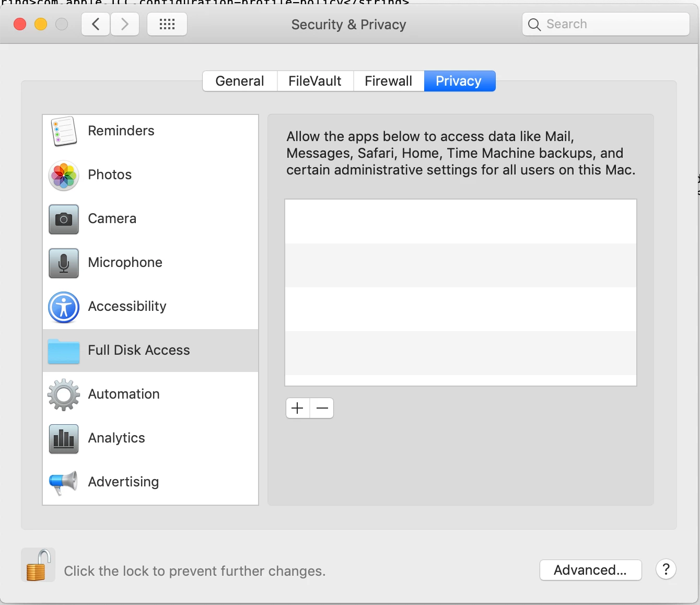Select the Reminders text label
The height and width of the screenshot is (605, 700).
pos(121,131)
